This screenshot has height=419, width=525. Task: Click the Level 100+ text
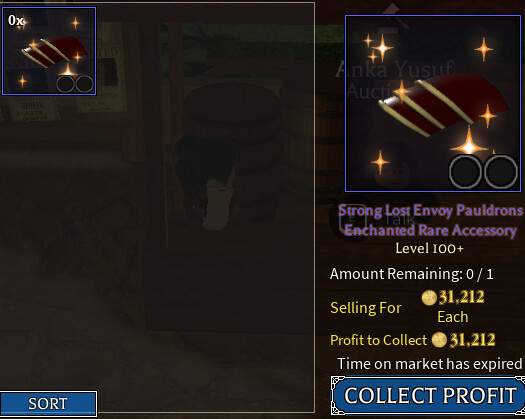coord(430,249)
